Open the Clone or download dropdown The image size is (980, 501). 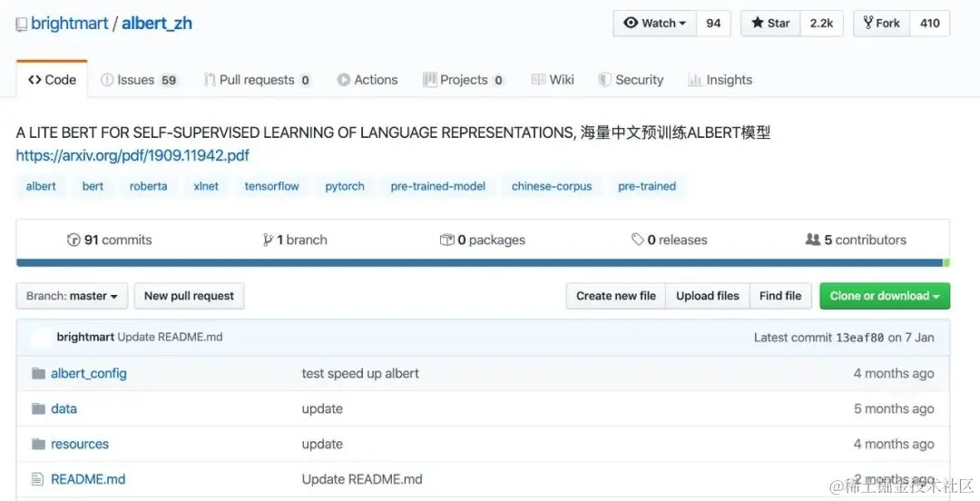pyautogui.click(x=885, y=296)
